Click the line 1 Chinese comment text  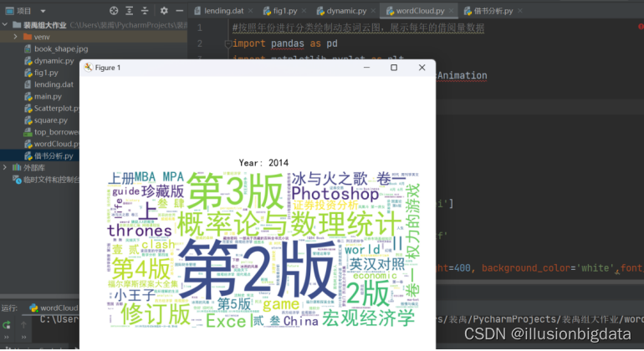(358, 28)
